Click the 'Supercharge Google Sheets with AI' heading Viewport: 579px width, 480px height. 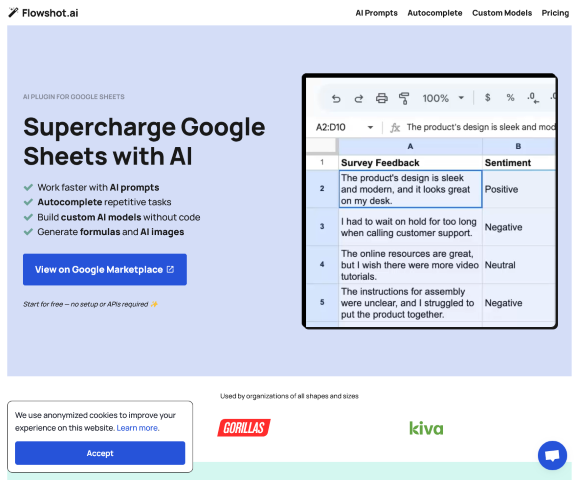144,141
